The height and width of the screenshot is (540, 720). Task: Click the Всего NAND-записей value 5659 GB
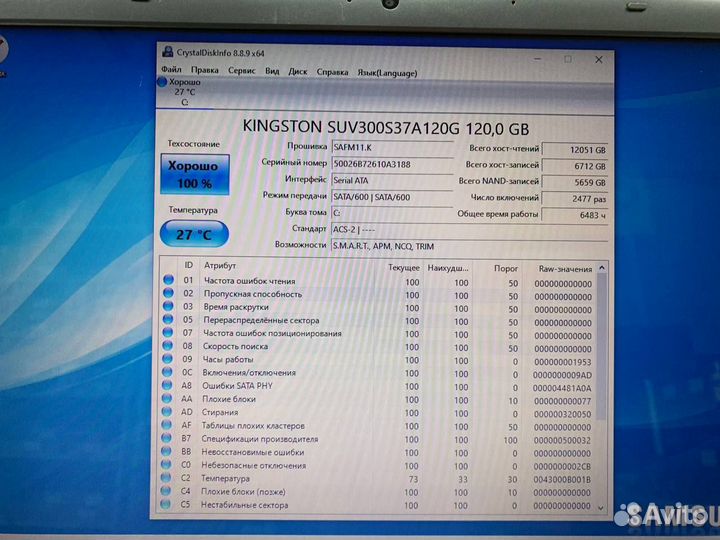point(575,182)
